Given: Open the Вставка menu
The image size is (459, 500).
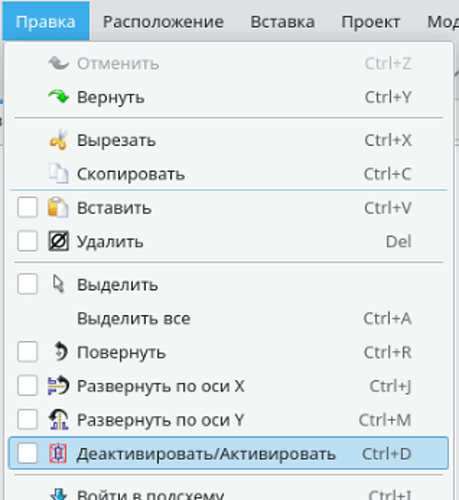Looking at the screenshot, I should click(282, 22).
